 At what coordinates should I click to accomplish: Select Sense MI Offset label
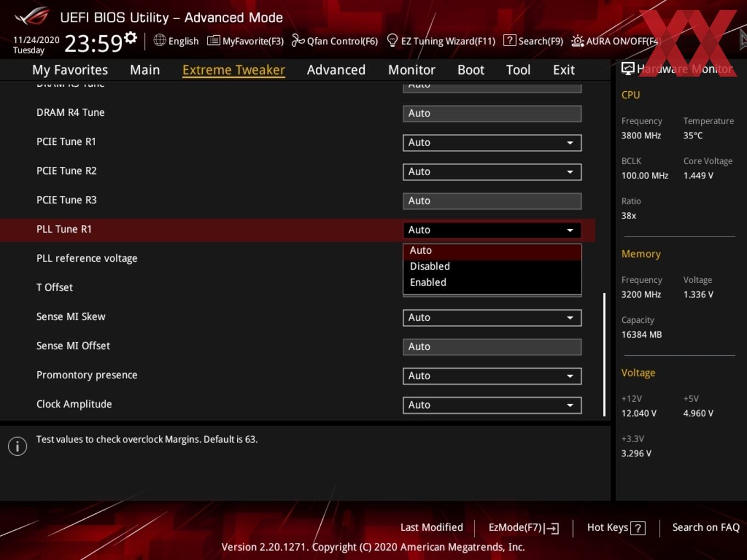tap(73, 346)
